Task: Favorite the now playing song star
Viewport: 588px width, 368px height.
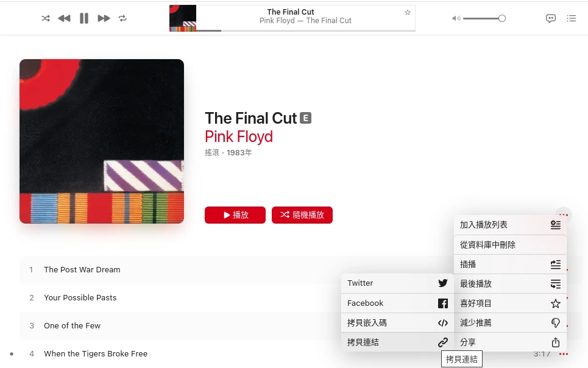Action: pos(408,12)
